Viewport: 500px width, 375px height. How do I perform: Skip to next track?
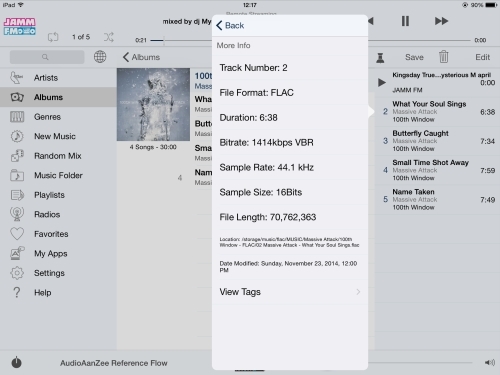point(441,21)
